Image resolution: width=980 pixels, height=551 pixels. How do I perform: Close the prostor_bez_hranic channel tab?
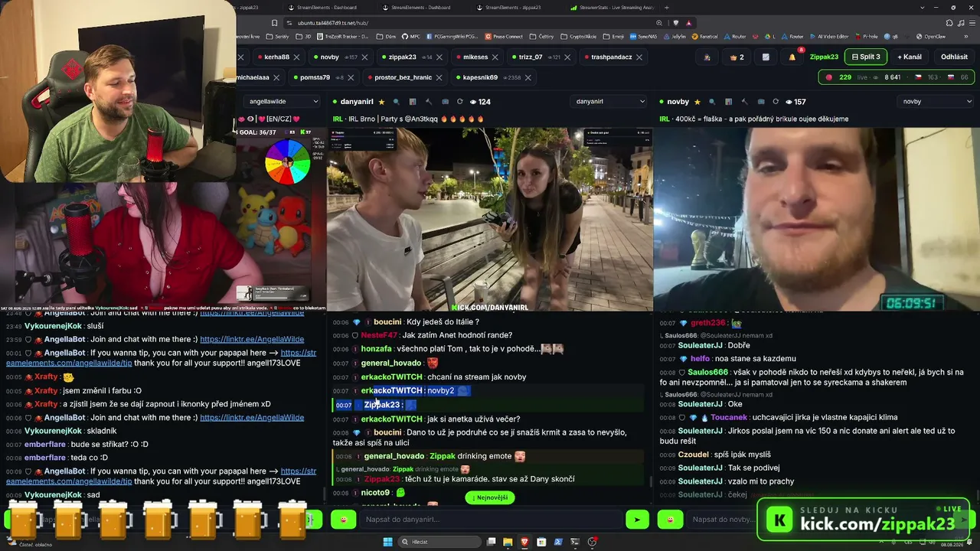pos(439,77)
